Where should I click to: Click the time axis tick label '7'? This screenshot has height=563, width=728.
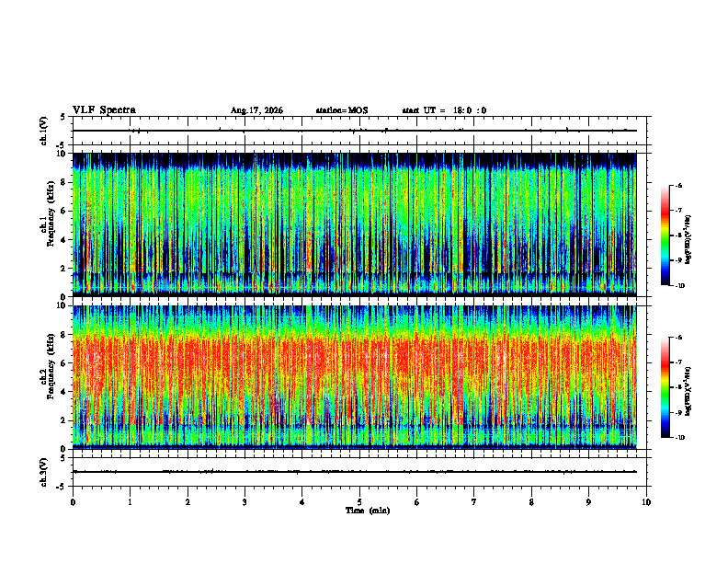point(474,502)
